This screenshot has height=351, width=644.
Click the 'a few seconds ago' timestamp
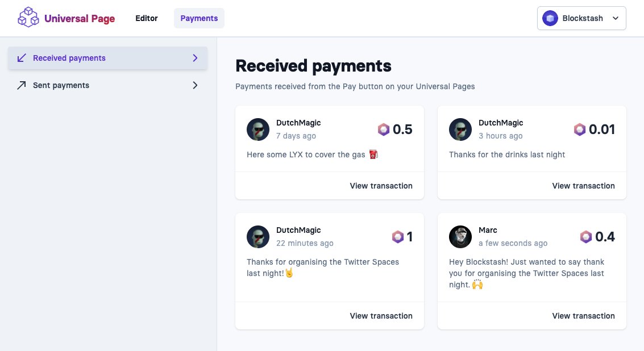[x=513, y=243]
